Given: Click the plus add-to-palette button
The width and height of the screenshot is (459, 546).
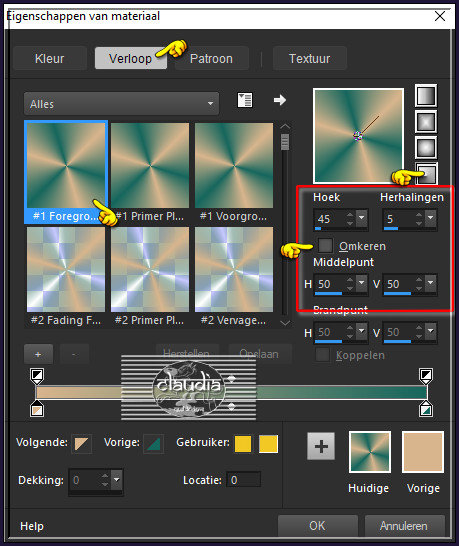Looking at the screenshot, I should click(321, 446).
